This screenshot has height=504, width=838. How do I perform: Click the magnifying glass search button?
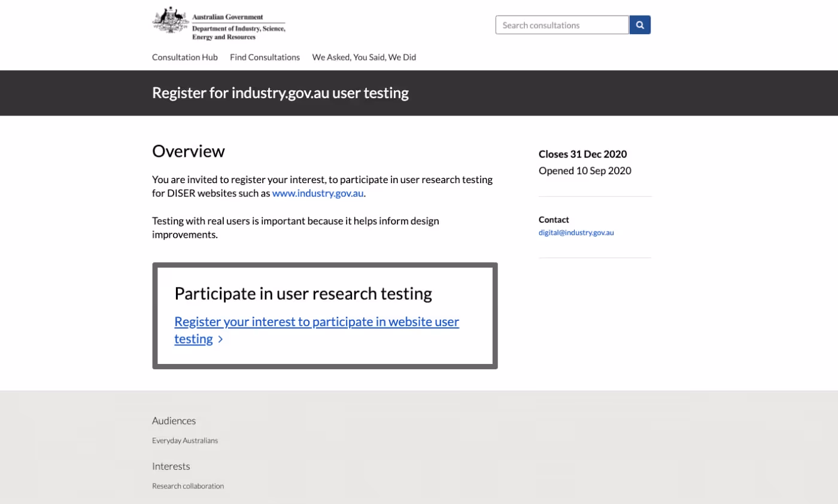640,25
